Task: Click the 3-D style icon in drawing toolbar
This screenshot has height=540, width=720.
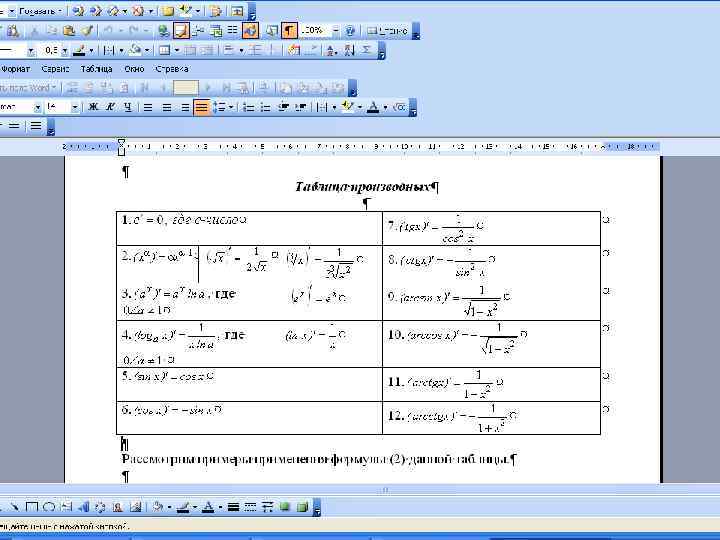Action: [x=302, y=507]
